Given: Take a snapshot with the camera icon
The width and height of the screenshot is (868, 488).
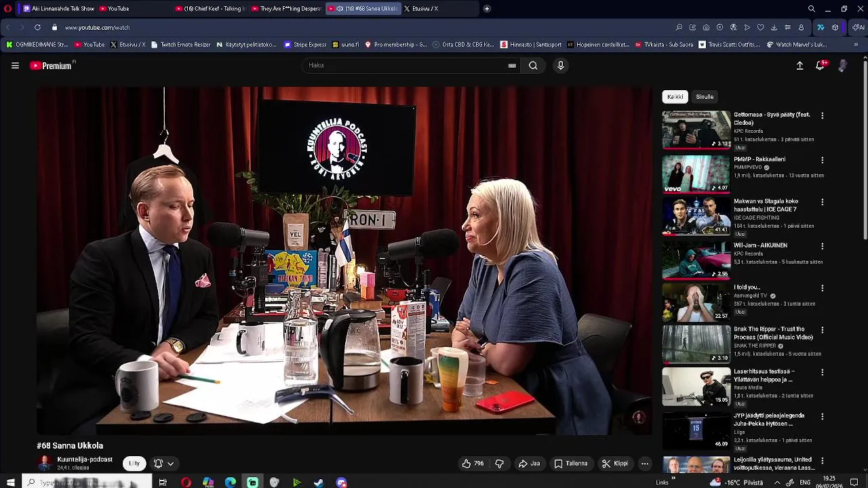Looking at the screenshot, I should tap(706, 28).
